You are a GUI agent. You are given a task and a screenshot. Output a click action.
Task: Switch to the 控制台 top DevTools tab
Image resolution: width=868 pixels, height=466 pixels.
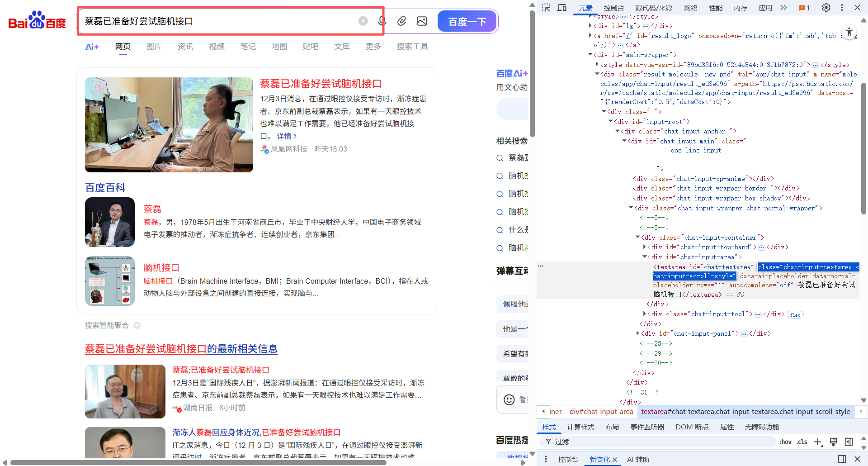pyautogui.click(x=614, y=8)
